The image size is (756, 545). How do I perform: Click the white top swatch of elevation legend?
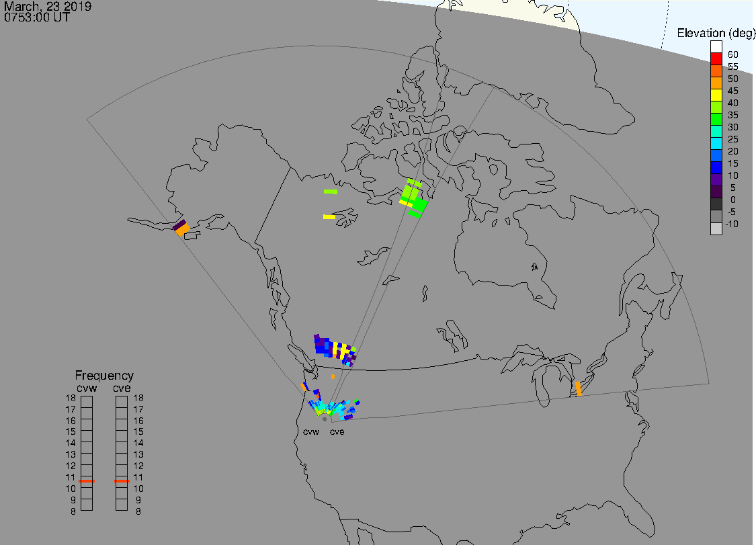pyautogui.click(x=716, y=46)
